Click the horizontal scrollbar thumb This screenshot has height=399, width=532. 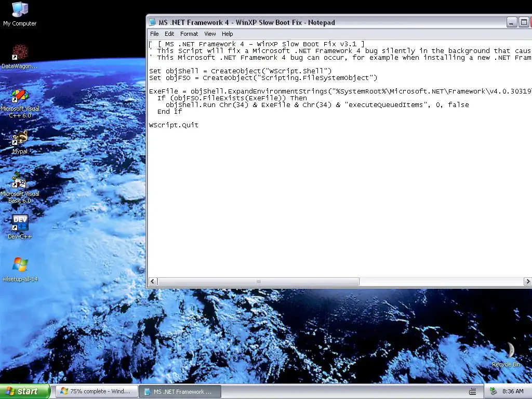pos(258,282)
